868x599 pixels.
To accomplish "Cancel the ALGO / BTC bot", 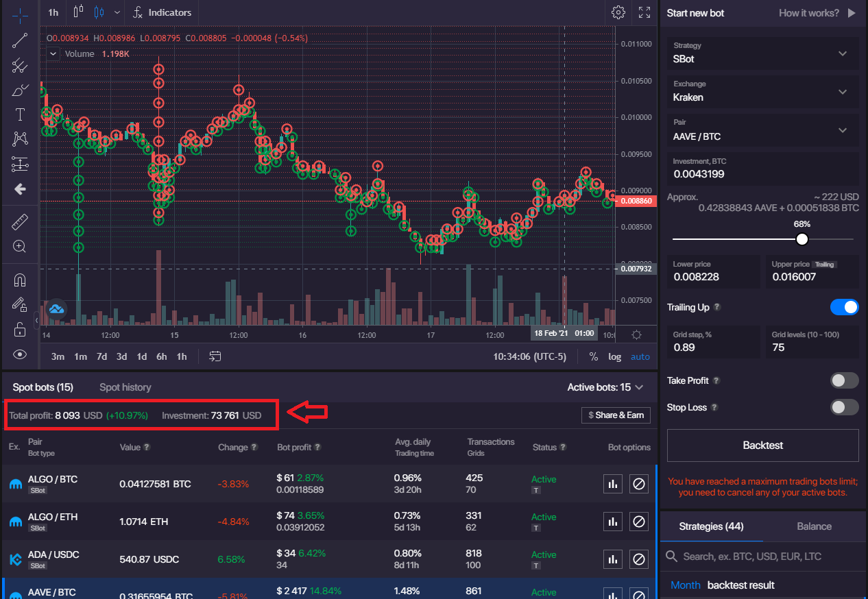I will (x=638, y=484).
